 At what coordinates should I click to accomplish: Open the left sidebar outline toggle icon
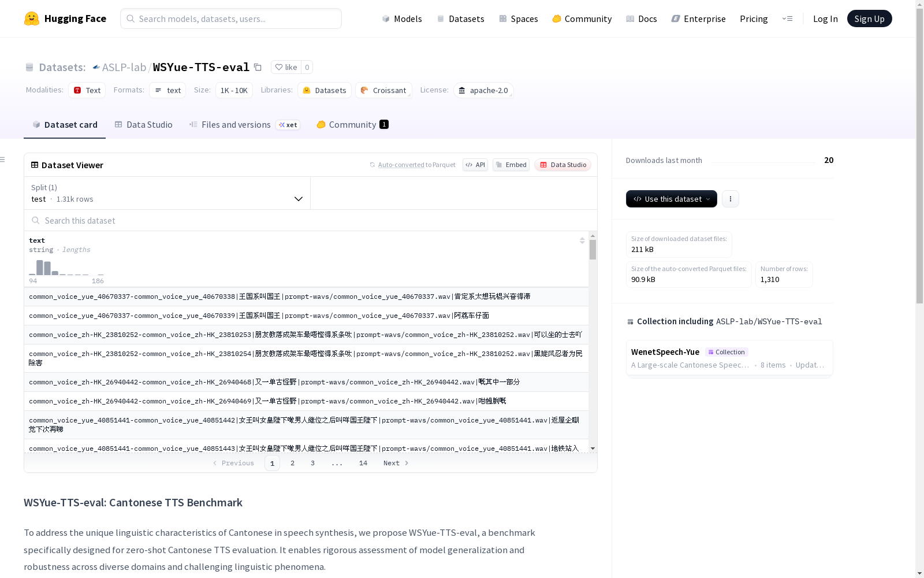click(x=3, y=160)
